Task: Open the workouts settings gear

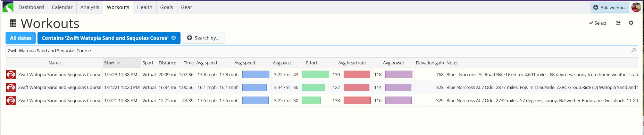Action: click(631, 23)
